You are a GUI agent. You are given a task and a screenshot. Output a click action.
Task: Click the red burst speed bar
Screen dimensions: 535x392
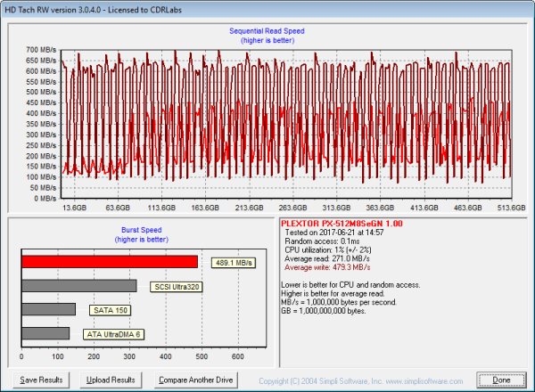109,262
